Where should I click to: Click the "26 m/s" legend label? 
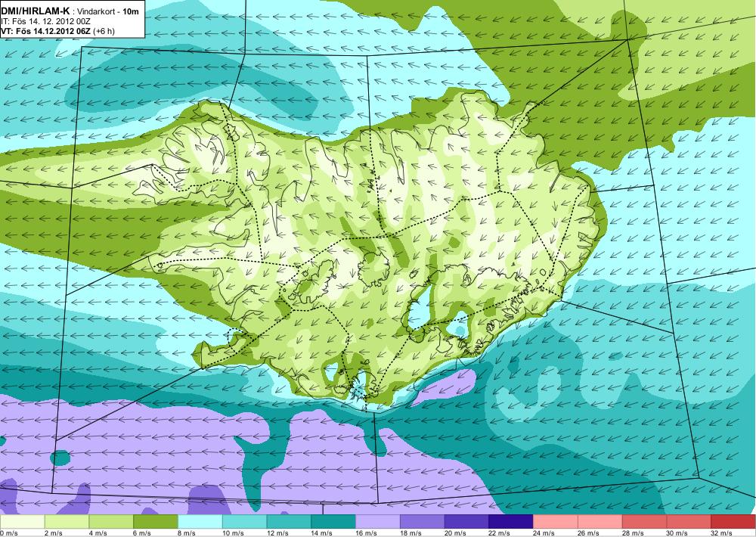[x=589, y=533]
